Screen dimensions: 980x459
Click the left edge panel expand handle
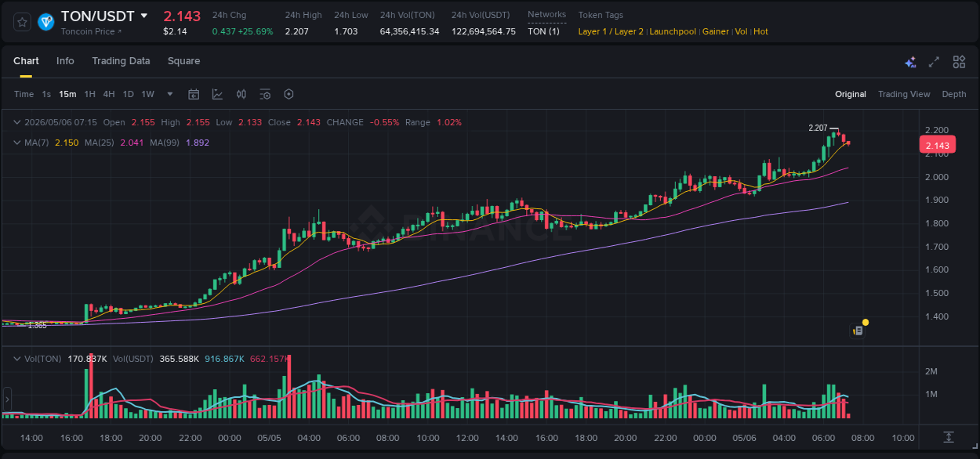pyautogui.click(x=7, y=399)
